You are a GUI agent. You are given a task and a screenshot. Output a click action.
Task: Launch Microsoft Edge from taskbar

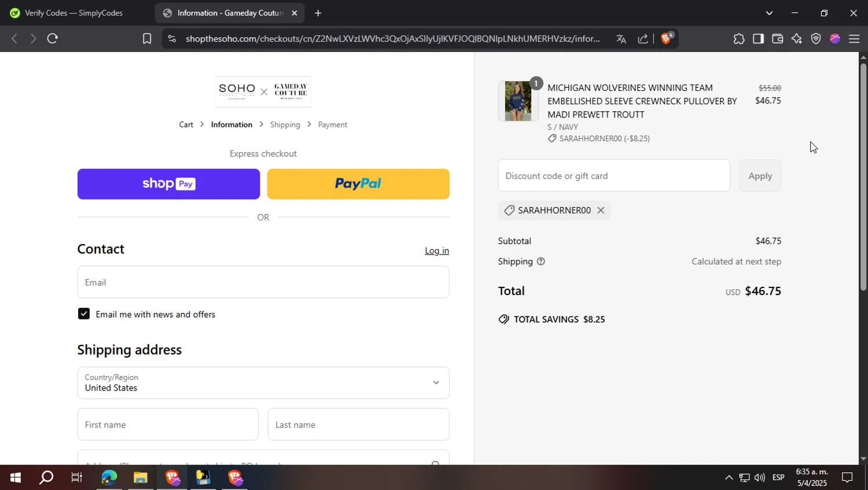pos(109,477)
